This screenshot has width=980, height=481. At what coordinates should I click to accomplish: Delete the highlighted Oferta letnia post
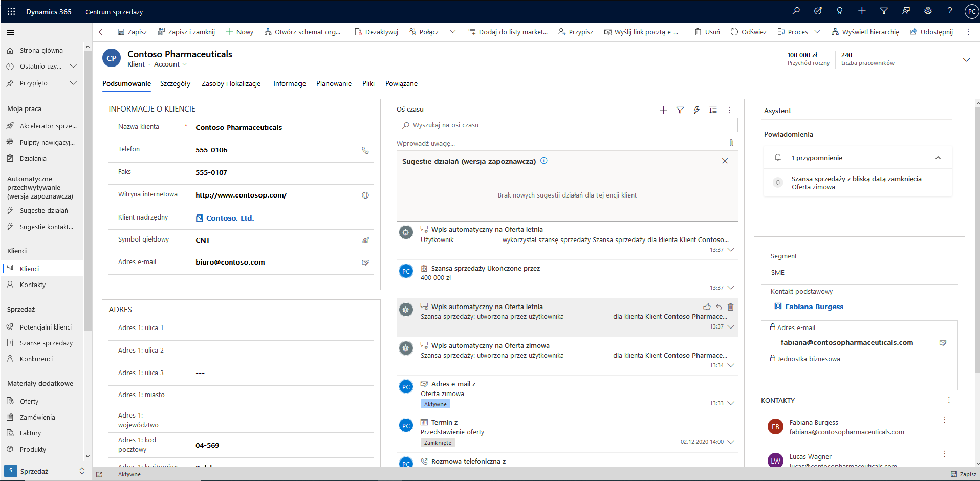click(730, 307)
